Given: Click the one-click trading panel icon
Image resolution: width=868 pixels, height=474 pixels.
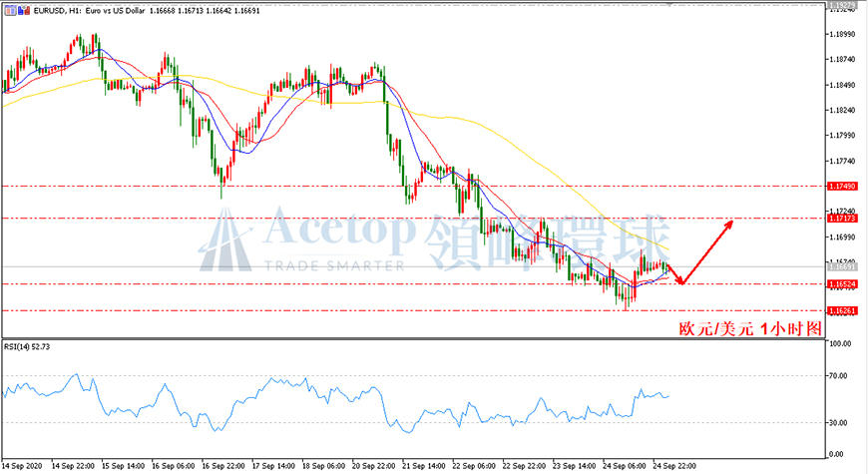Looking at the screenshot, I should click(x=11, y=10).
